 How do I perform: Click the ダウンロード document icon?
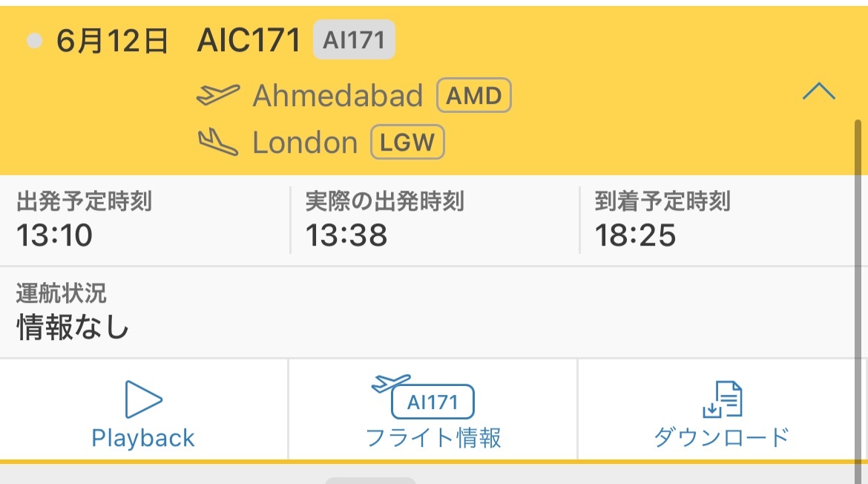pos(723,399)
